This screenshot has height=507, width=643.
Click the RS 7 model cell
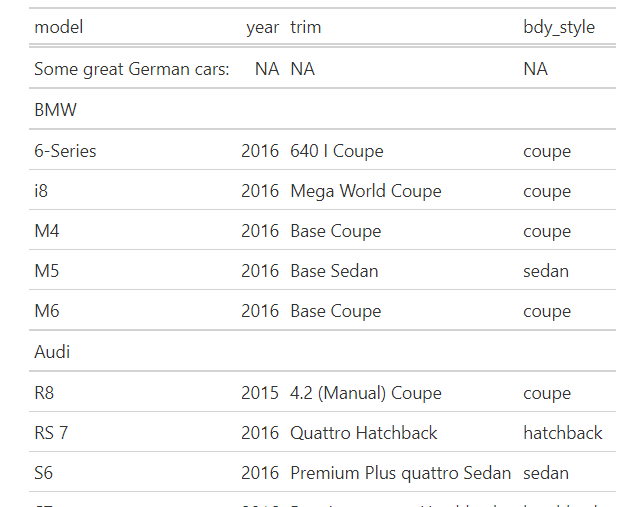click(x=51, y=433)
